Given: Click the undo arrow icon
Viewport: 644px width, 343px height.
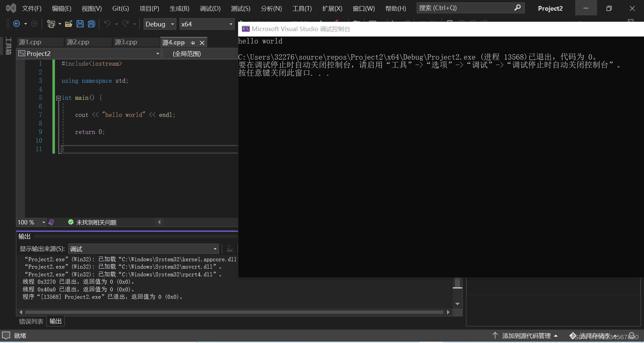Looking at the screenshot, I should click(107, 24).
